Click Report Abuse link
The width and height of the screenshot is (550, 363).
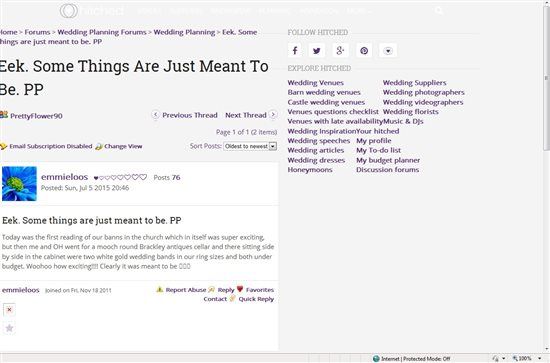point(186,290)
